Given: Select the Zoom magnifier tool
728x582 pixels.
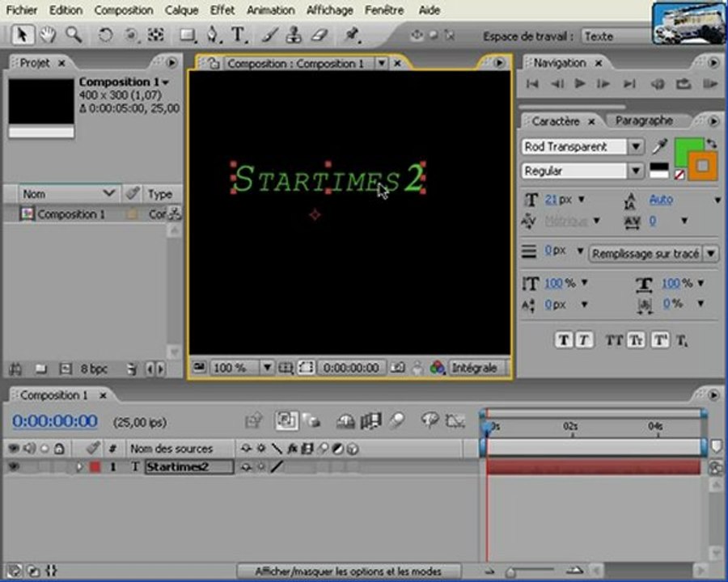Looking at the screenshot, I should 74,35.
